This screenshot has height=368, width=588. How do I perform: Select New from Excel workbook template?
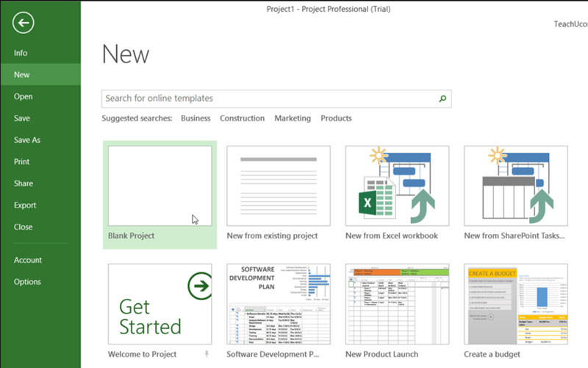coord(397,186)
